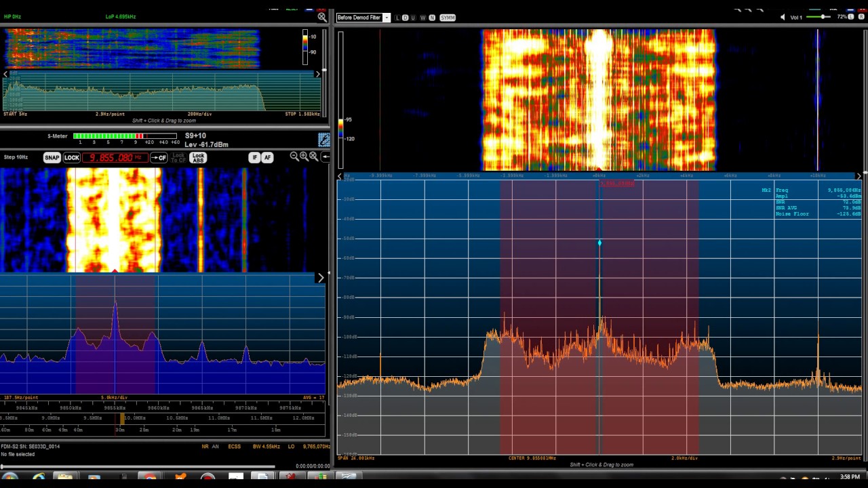Switch view to IF
The height and width of the screenshot is (488, 868).
coord(255,157)
